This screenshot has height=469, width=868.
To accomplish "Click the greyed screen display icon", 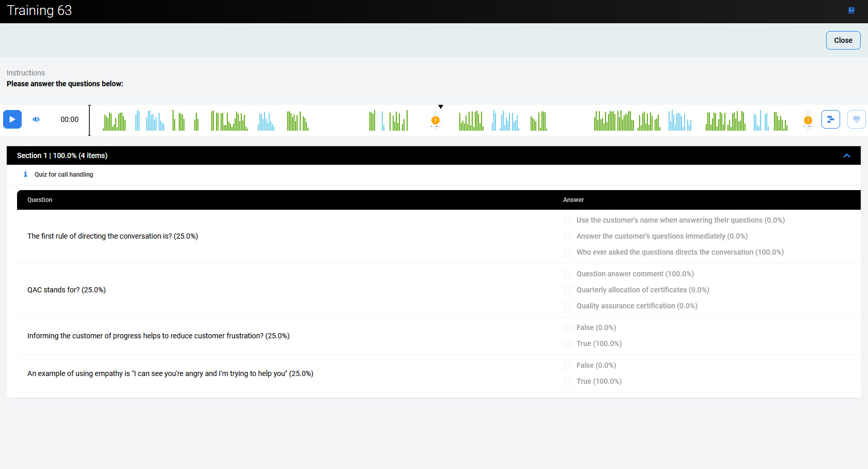I will click(x=856, y=119).
